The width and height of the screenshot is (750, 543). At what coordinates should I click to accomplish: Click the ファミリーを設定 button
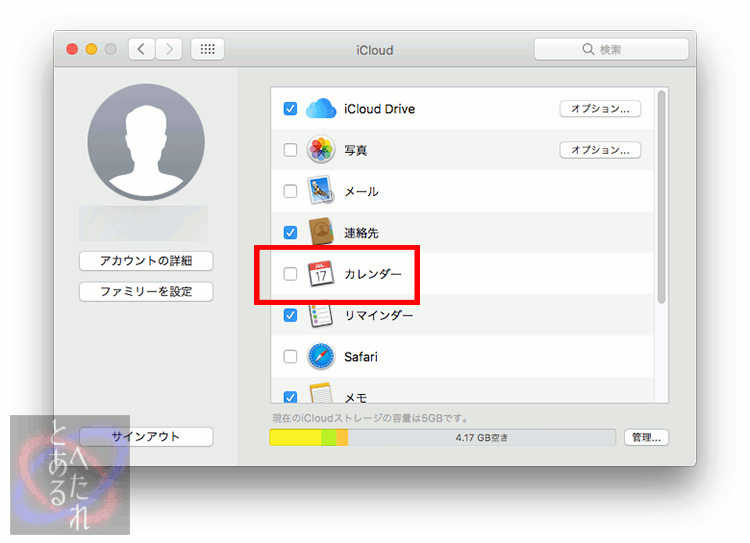pyautogui.click(x=146, y=292)
